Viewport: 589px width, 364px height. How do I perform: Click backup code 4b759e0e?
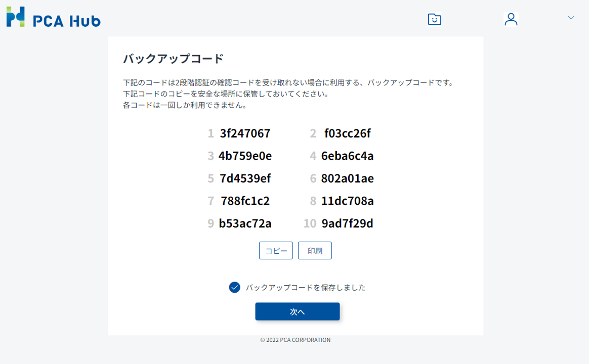coord(245,156)
